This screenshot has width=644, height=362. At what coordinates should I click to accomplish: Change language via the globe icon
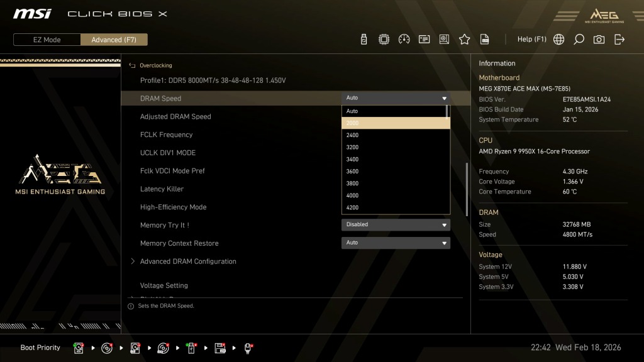point(558,40)
